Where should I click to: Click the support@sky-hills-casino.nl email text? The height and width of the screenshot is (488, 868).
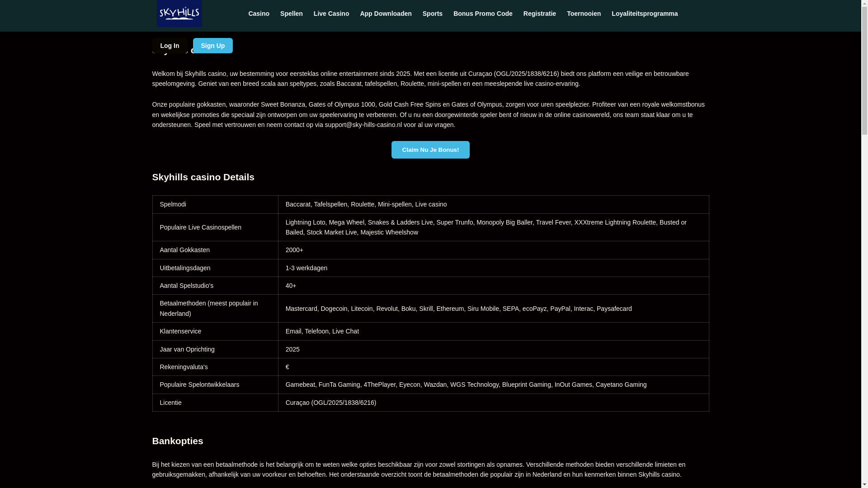point(363,125)
